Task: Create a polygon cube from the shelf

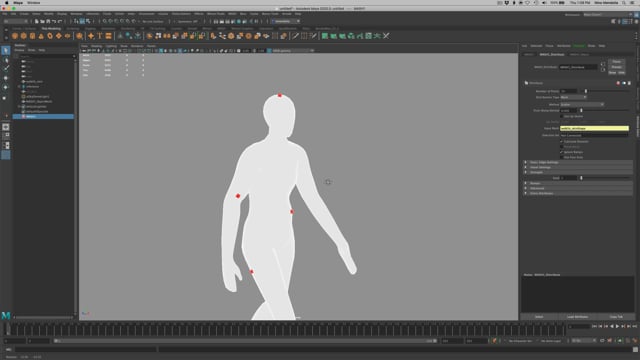Action: (x=24, y=36)
